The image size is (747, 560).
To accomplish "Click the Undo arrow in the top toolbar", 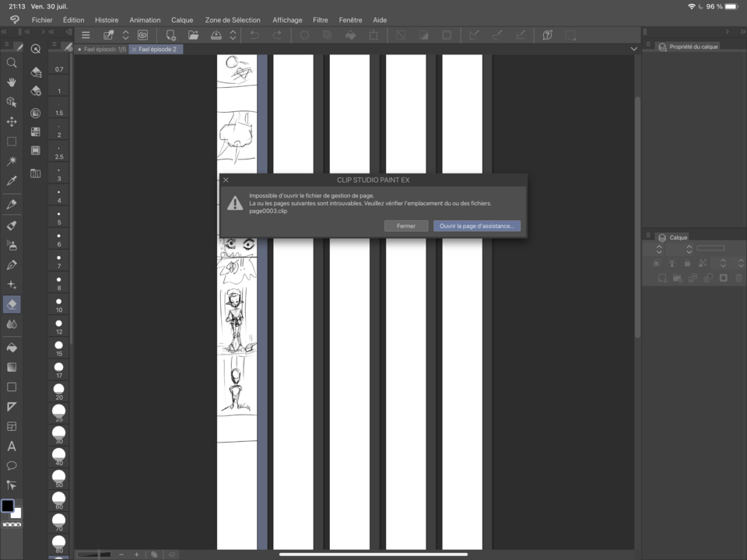I will coord(254,35).
